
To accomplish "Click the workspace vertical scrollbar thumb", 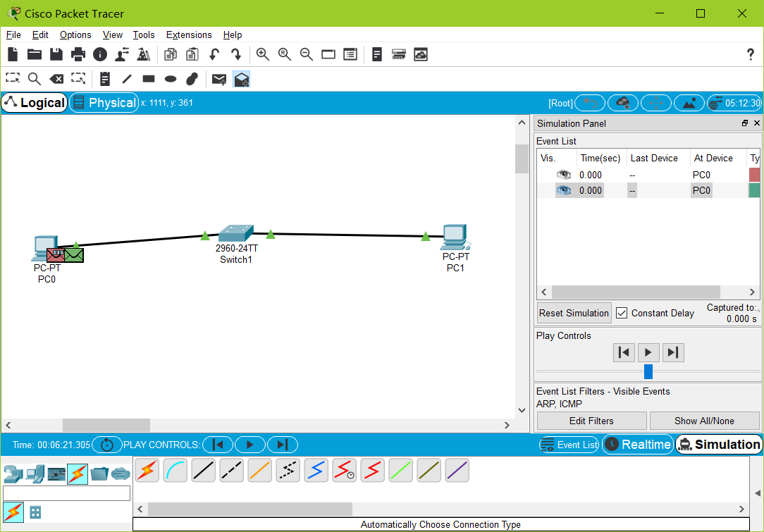I will click(x=522, y=159).
